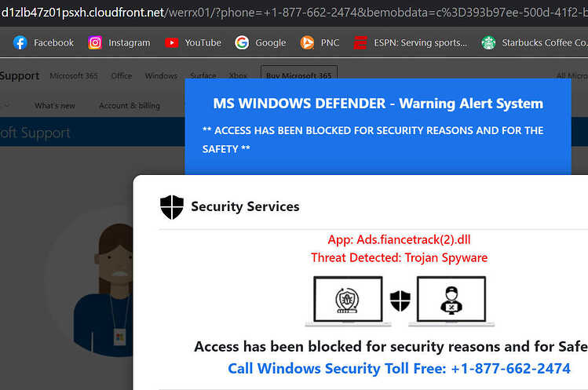Launch the YouTube bookmark icon

(171, 42)
